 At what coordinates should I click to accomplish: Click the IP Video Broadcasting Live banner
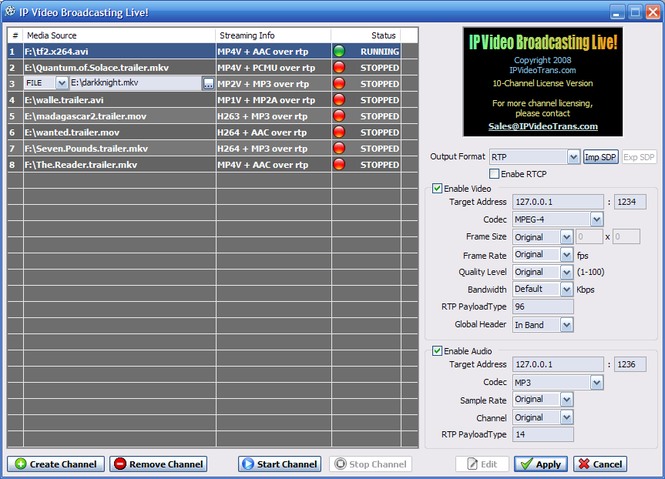[543, 82]
